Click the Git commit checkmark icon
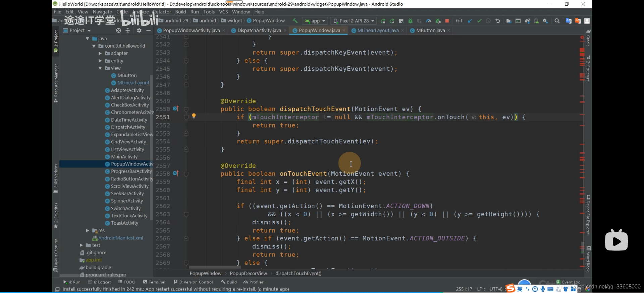The width and height of the screenshot is (644, 293). point(479,21)
